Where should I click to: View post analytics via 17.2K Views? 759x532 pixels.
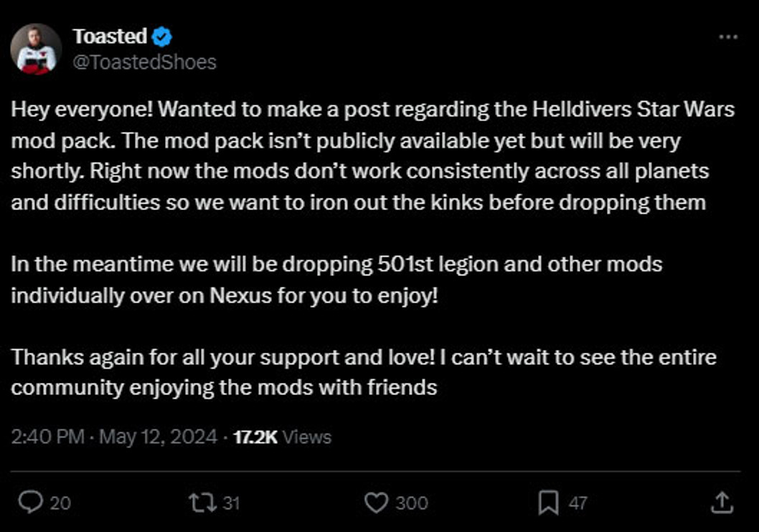tap(282, 437)
